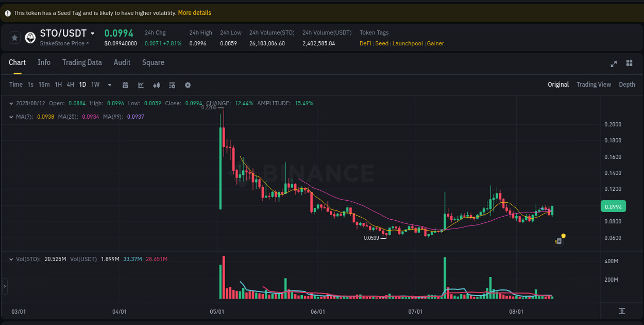Open the indicators list icon
644x325 pixels.
point(172,85)
